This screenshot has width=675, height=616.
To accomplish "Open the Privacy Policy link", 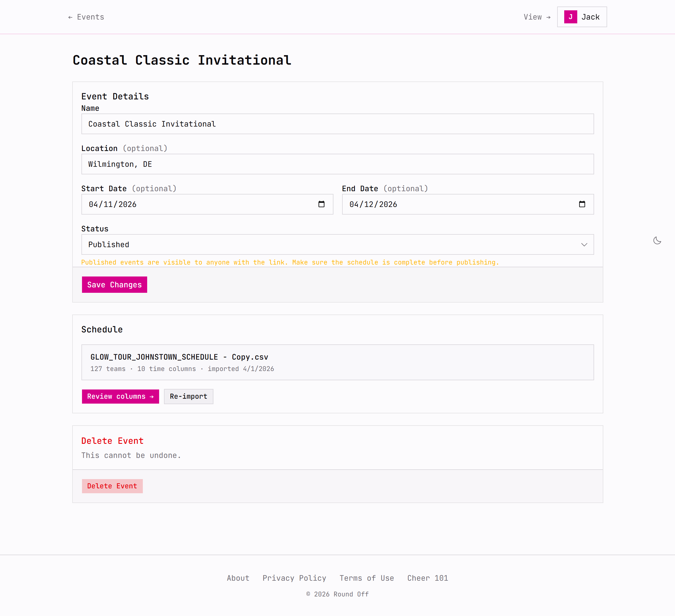I will (x=294, y=578).
